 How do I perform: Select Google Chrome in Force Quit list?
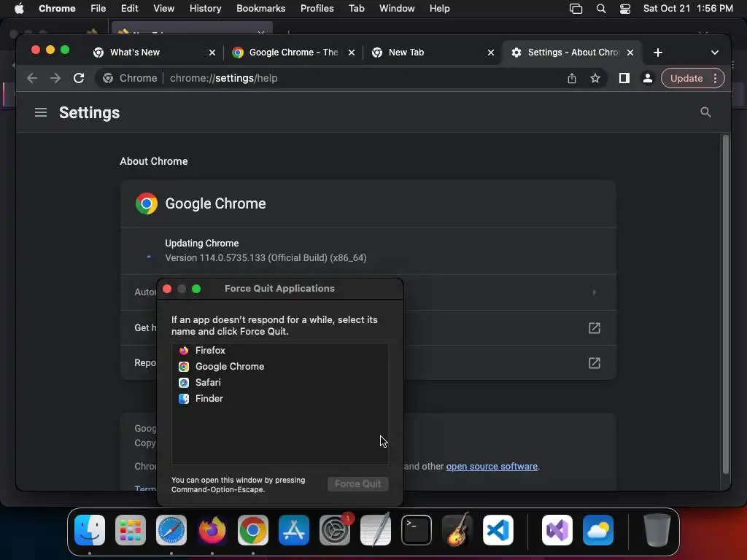pyautogui.click(x=279, y=366)
